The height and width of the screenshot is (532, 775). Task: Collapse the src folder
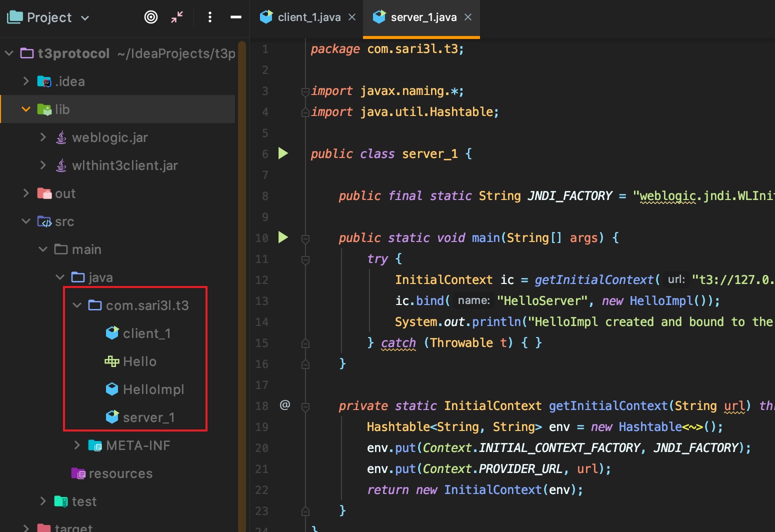click(26, 221)
